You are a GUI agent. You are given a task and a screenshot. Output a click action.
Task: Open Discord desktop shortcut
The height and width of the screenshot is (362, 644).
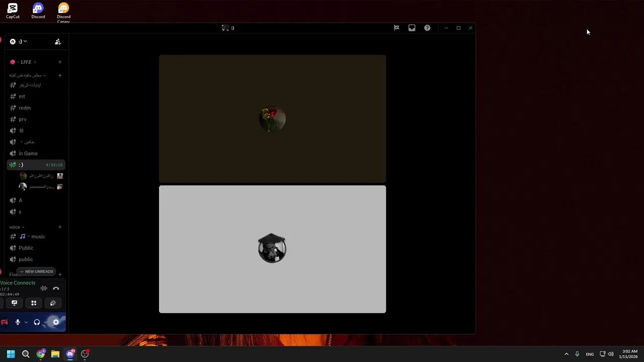click(38, 11)
